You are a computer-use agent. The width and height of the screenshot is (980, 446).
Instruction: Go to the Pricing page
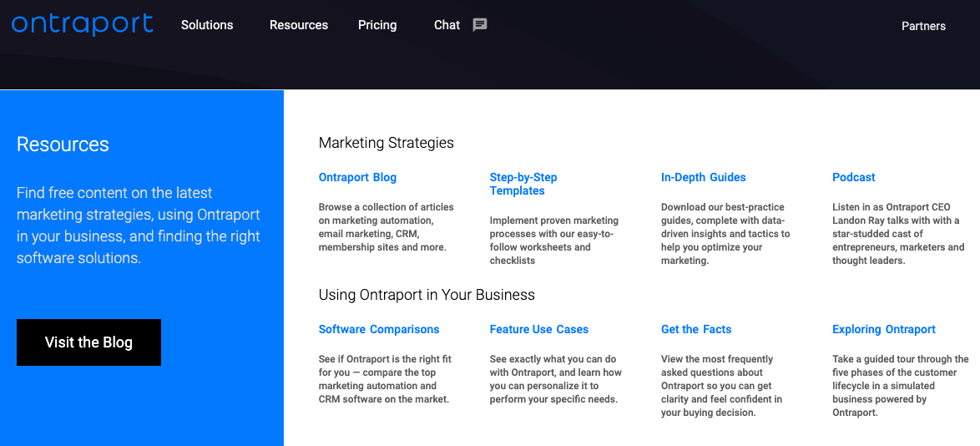377,25
